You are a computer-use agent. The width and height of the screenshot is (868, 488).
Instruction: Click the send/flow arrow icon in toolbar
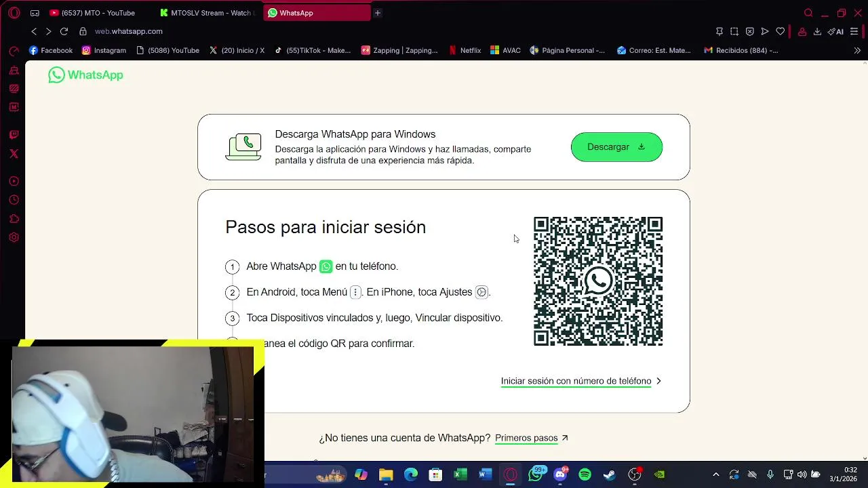(765, 31)
